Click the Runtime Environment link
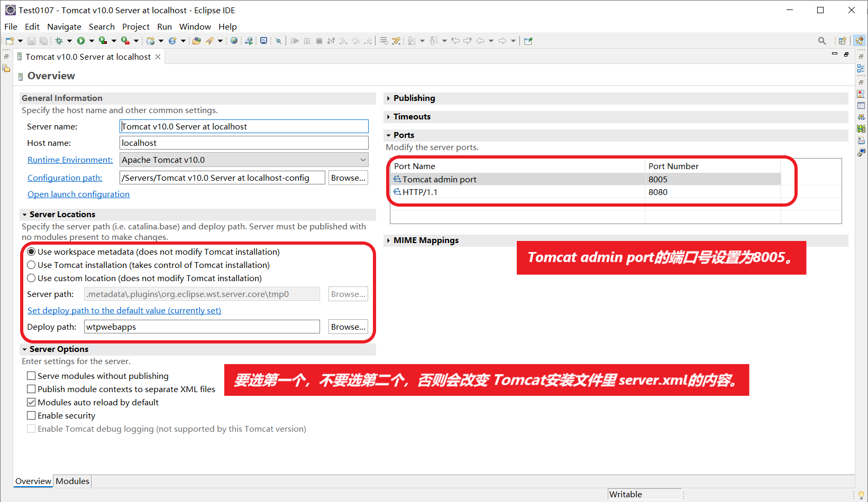Screen dimensions: 868x502 click(x=70, y=160)
